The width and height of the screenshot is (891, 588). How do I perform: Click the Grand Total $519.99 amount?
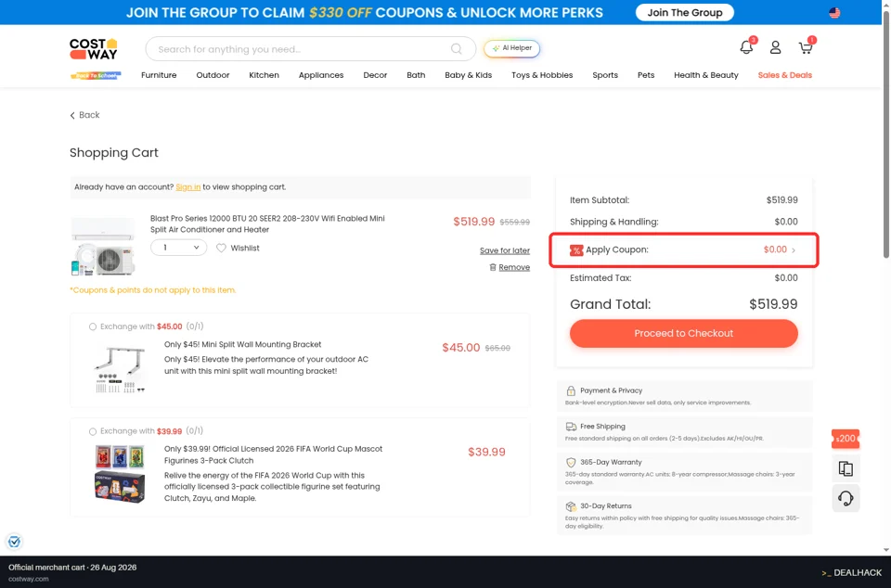(x=773, y=304)
